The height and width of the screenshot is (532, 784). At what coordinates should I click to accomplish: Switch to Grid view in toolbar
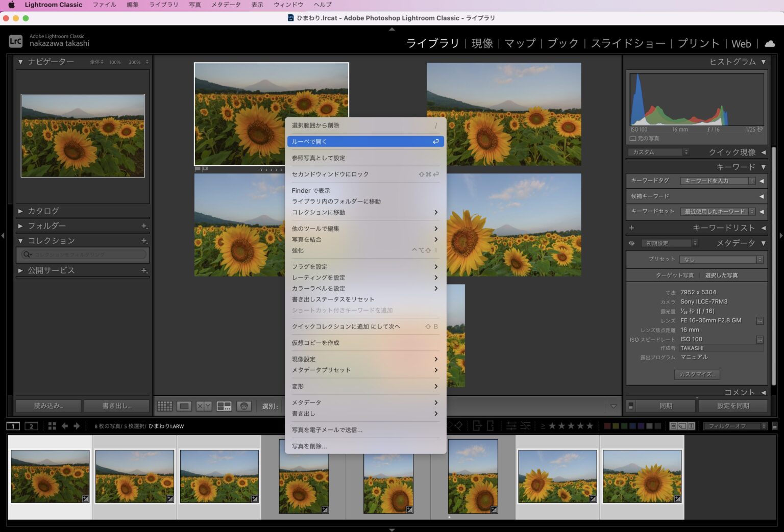coord(165,406)
